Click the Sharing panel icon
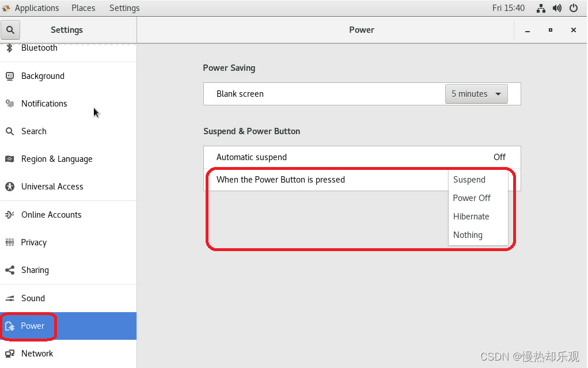 (x=10, y=270)
